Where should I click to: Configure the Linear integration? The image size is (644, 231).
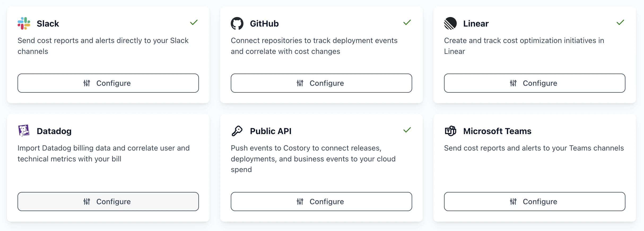pos(534,83)
